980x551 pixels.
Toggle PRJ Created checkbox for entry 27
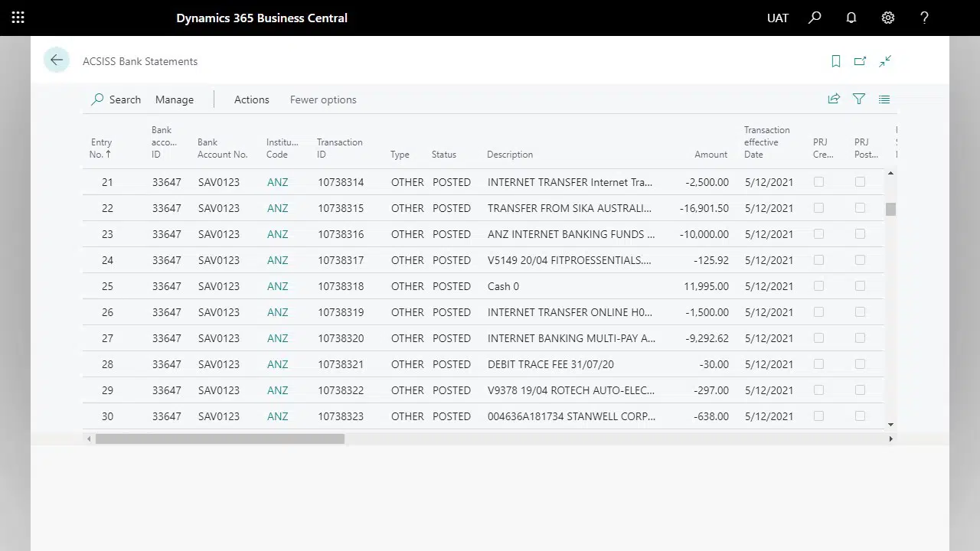[x=818, y=338]
